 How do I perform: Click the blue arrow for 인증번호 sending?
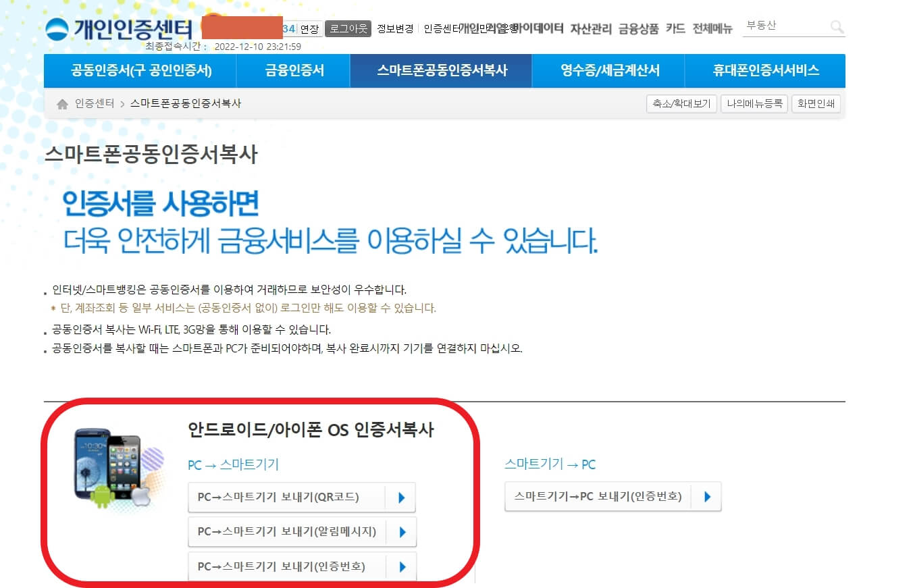coord(401,567)
